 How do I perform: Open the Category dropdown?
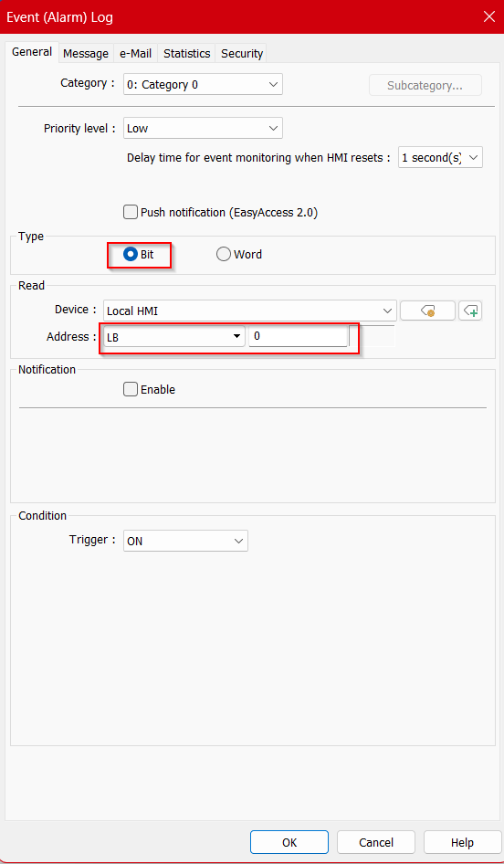203,85
